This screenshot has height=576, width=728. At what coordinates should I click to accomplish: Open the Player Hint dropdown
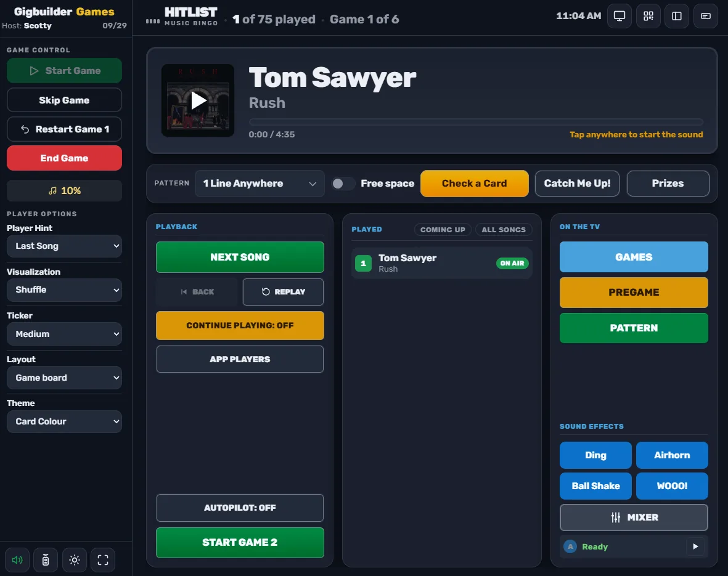coord(65,246)
